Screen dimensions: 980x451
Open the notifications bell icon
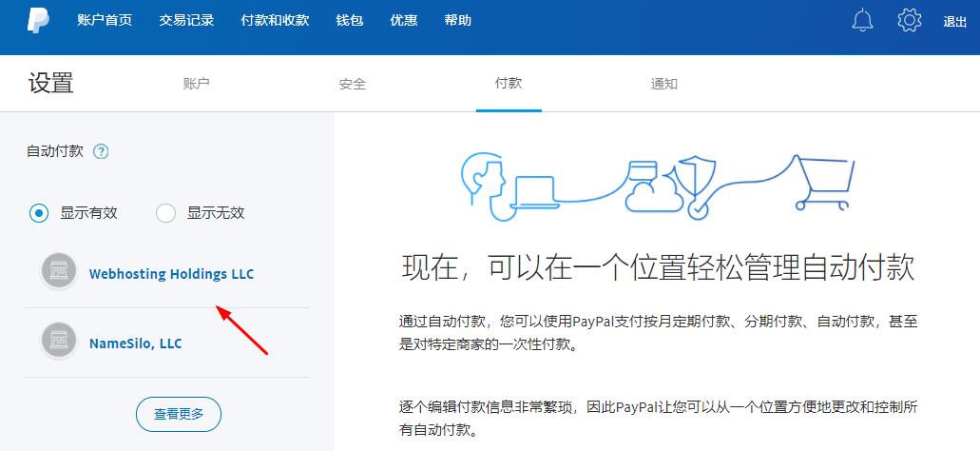coord(862,21)
